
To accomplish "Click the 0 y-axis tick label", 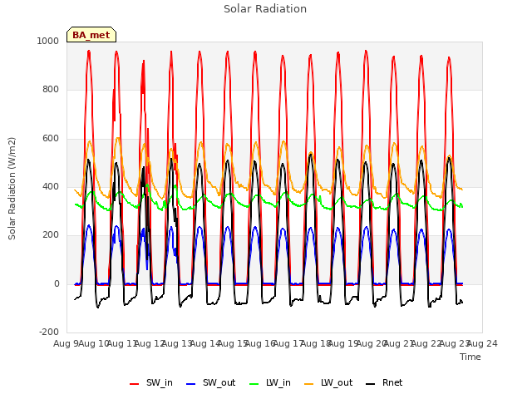I will point(57,283).
